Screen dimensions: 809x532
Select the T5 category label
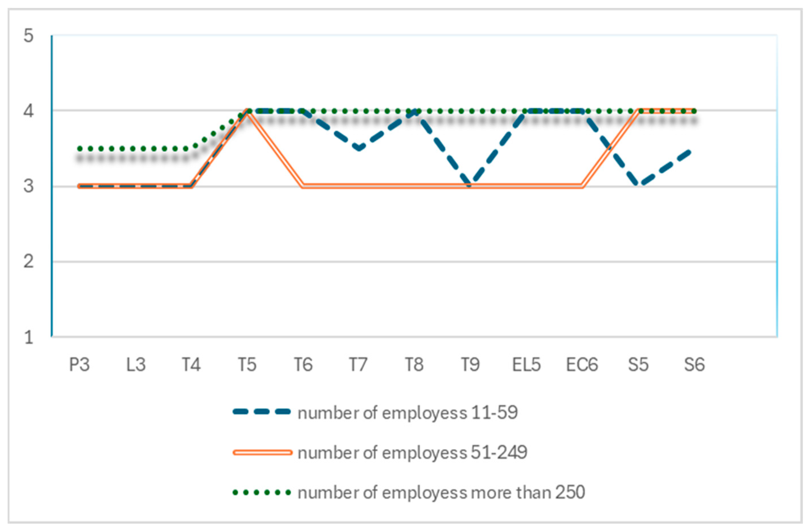247,365
